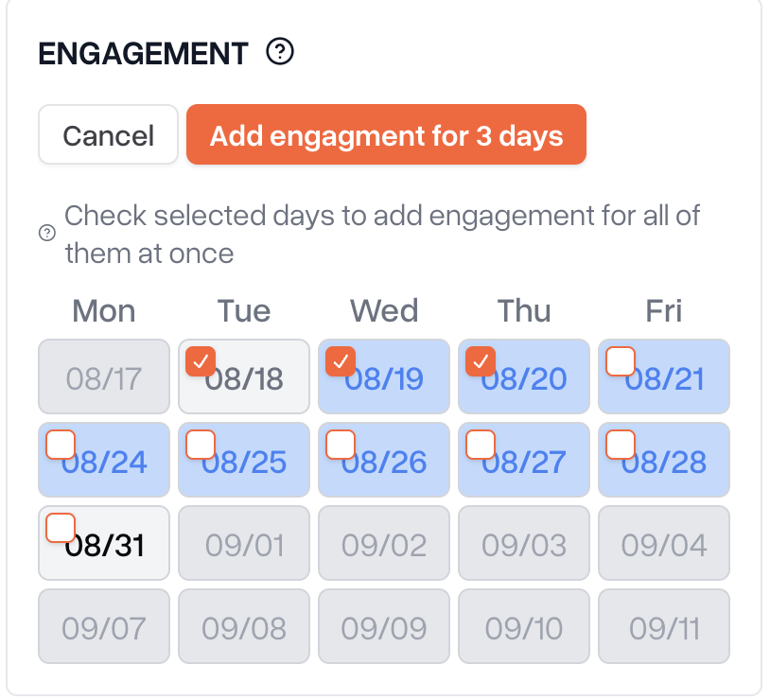Check the 08/28 day checkbox

[621, 445]
